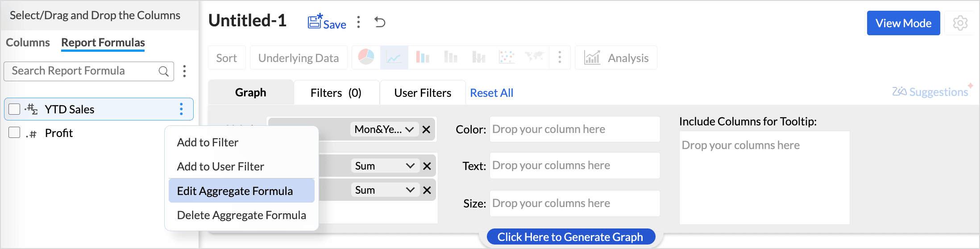Open the Mon&Ye... function dropdown

pos(384,129)
